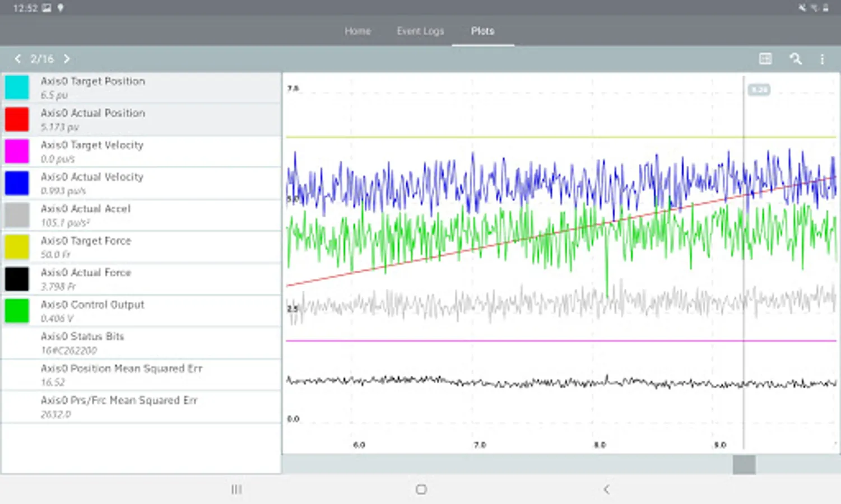Image resolution: width=841 pixels, height=504 pixels.
Task: Tap green Axis0 Control Output swatch
Action: point(17,311)
